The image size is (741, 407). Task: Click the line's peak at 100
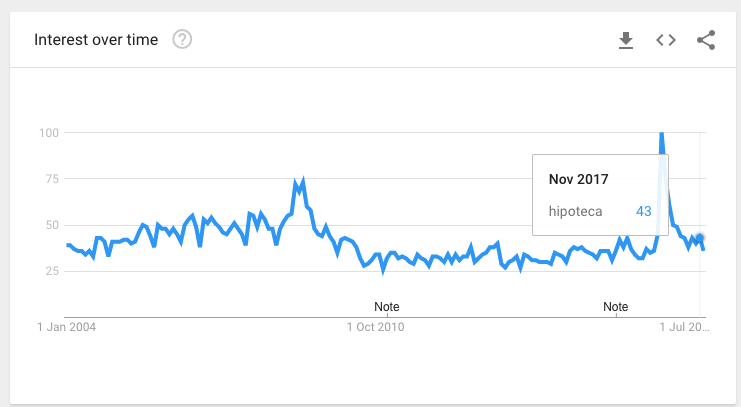click(x=661, y=134)
